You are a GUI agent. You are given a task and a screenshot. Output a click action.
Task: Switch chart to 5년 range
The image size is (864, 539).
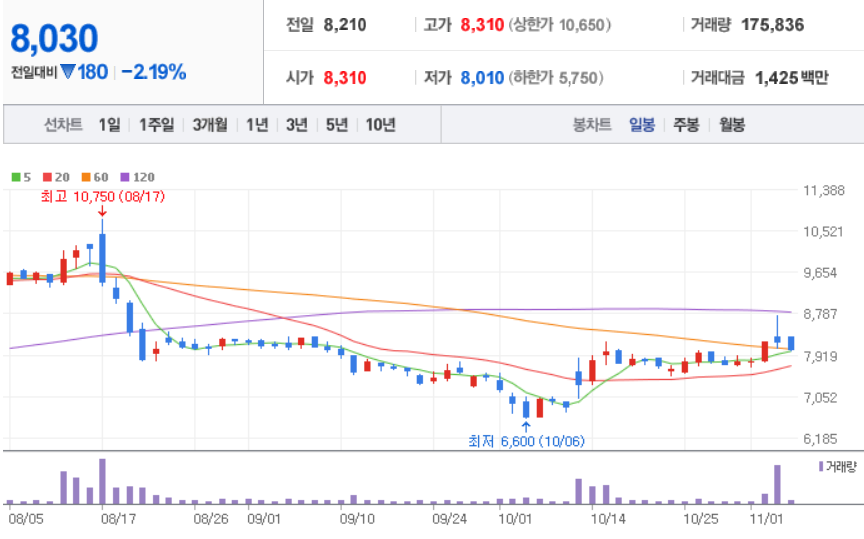337,125
